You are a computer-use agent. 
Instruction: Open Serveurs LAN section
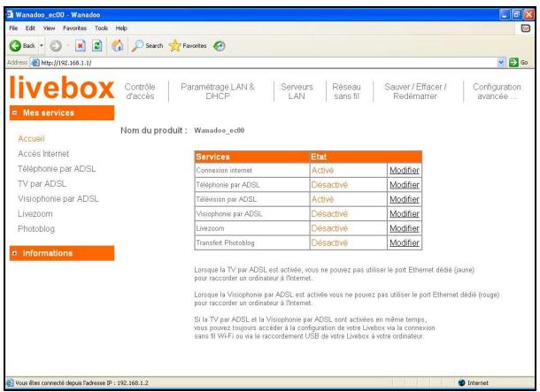(x=297, y=91)
